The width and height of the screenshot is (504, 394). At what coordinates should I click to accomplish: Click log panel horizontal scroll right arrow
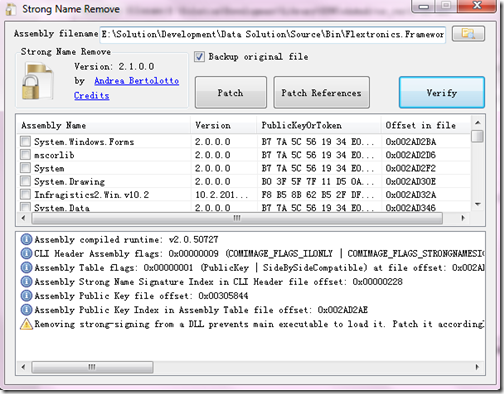tap(477, 367)
